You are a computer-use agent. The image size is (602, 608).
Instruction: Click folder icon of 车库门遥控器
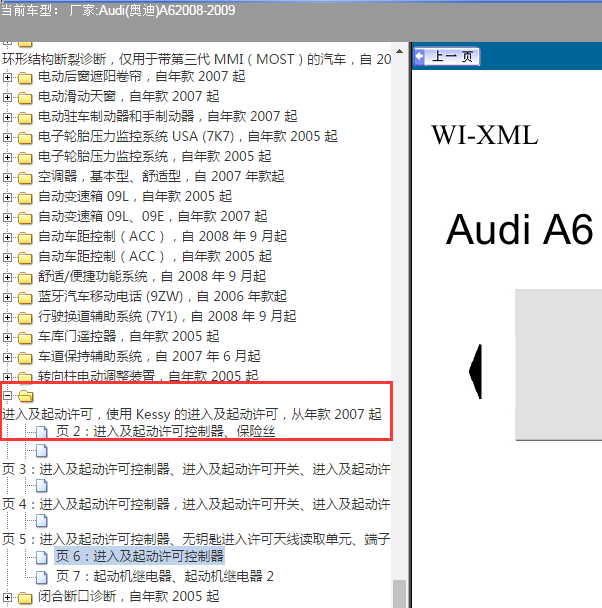(x=25, y=338)
